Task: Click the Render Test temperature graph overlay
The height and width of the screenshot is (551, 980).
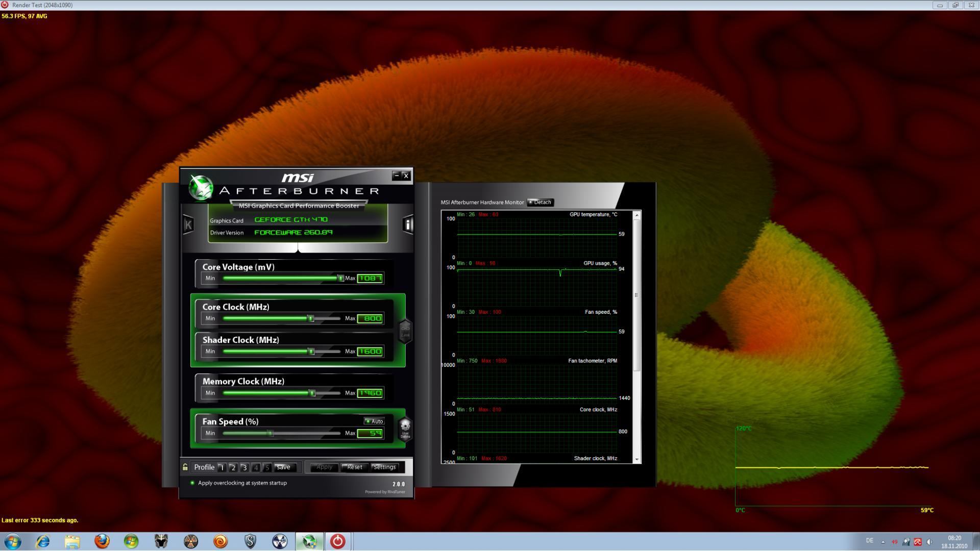Action: (834, 469)
